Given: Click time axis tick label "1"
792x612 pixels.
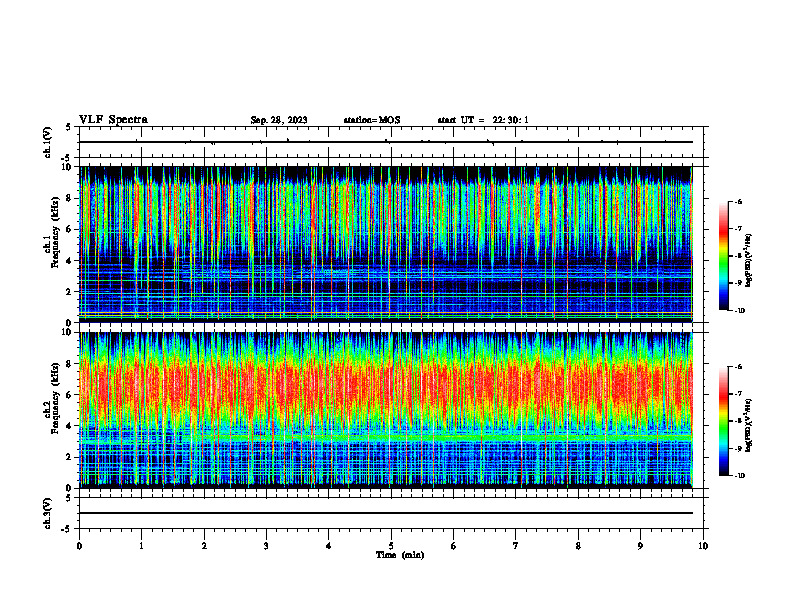Looking at the screenshot, I should 141,546.
